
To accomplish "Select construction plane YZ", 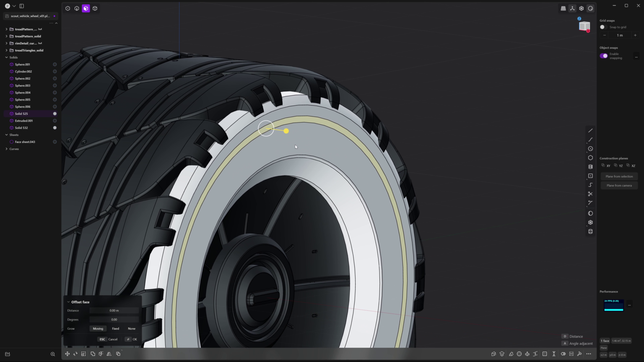I will [x=618, y=165].
